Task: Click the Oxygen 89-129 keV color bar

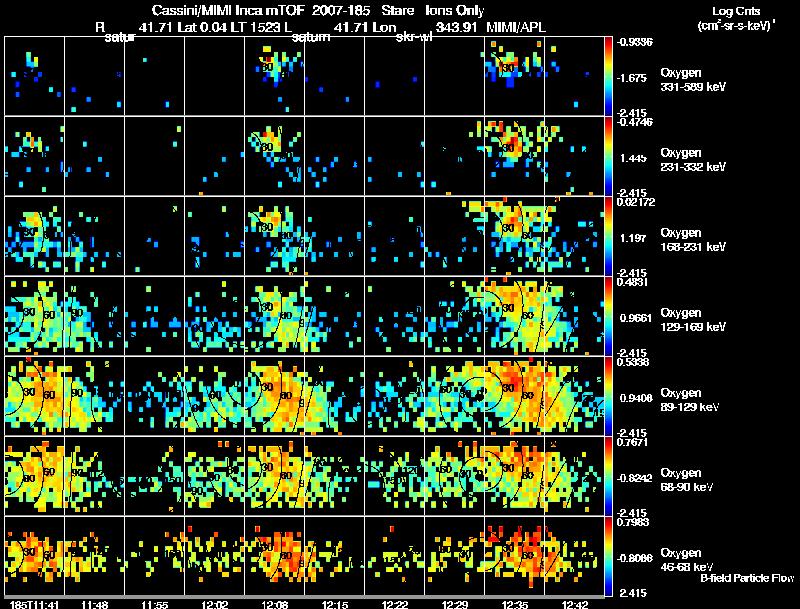Action: coord(608,396)
